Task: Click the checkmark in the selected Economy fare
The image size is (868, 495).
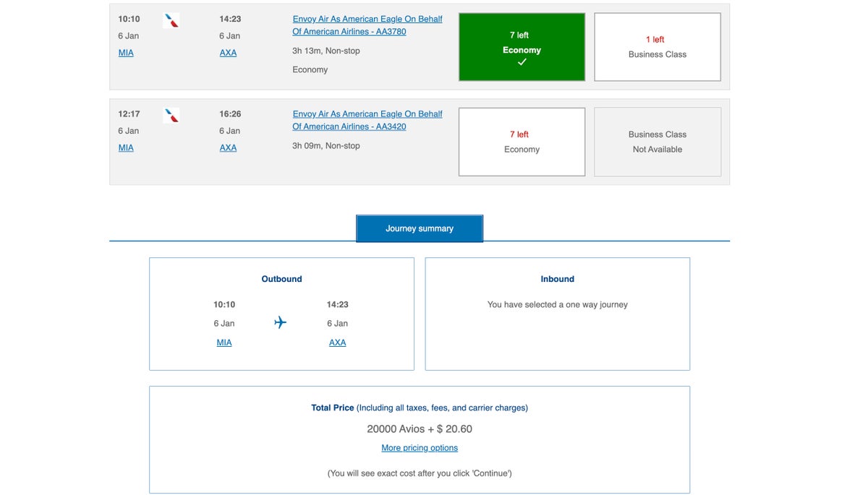Action: (522, 62)
